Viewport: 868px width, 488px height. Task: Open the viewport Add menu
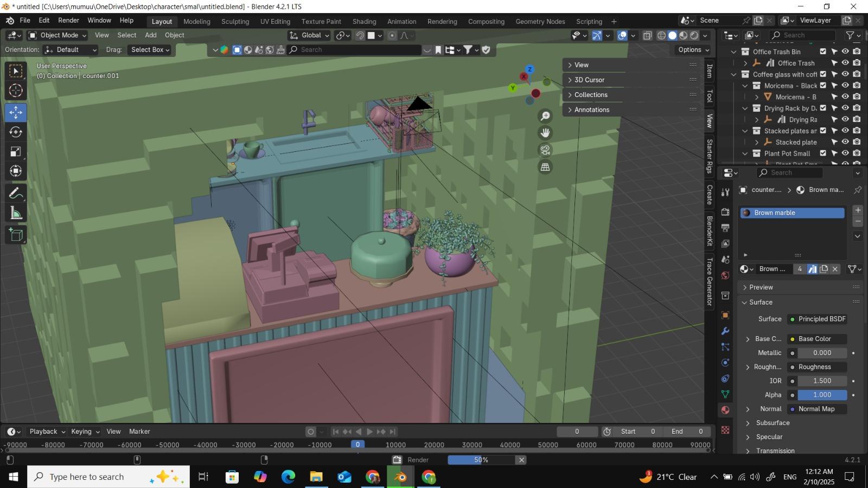[150, 35]
